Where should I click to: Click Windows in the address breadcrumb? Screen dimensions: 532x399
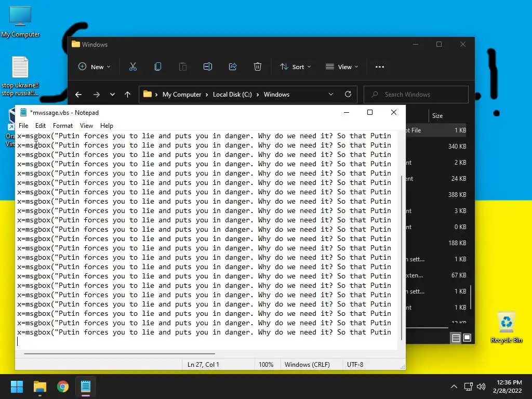[276, 95]
